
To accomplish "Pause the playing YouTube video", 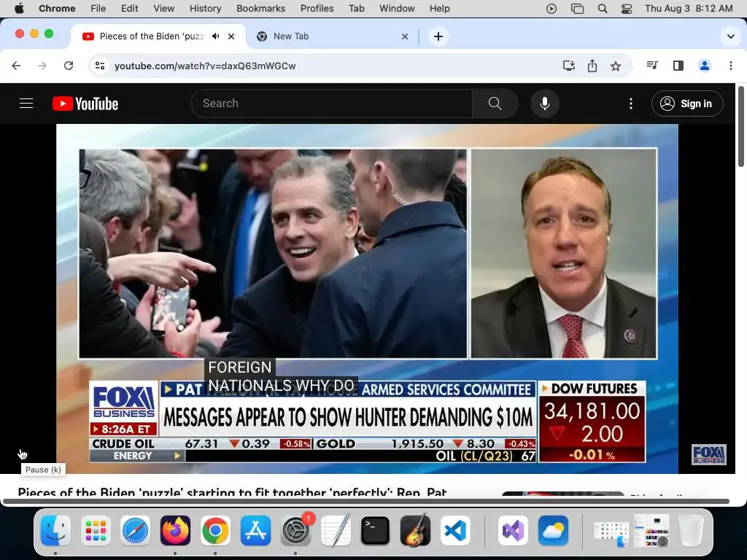I will [22, 454].
